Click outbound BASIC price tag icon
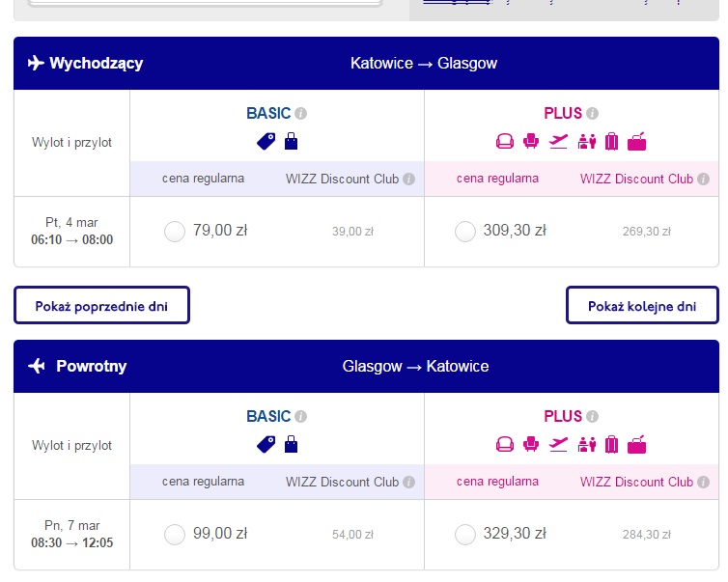728x582 pixels. click(x=266, y=141)
